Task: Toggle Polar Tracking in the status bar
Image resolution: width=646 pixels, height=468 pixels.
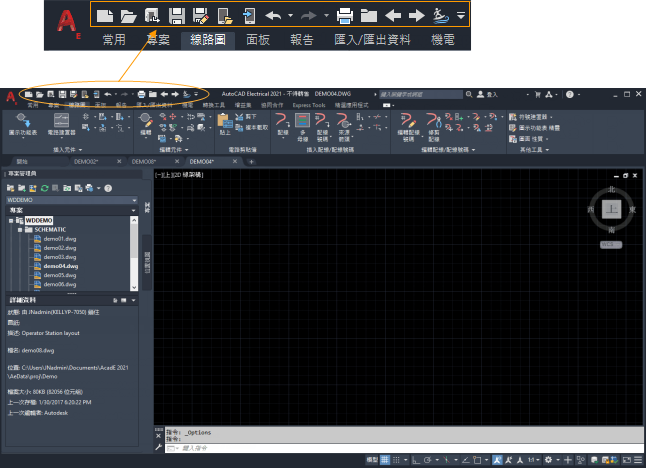Action: (428, 460)
